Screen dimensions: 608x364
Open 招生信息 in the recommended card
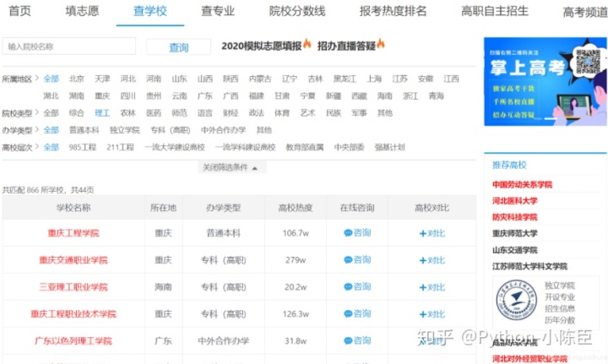click(560, 308)
